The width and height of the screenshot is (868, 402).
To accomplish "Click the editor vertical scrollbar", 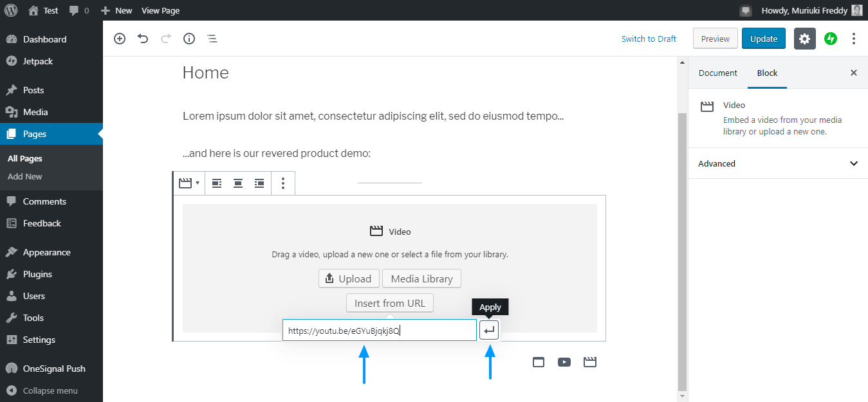I will (x=683, y=251).
